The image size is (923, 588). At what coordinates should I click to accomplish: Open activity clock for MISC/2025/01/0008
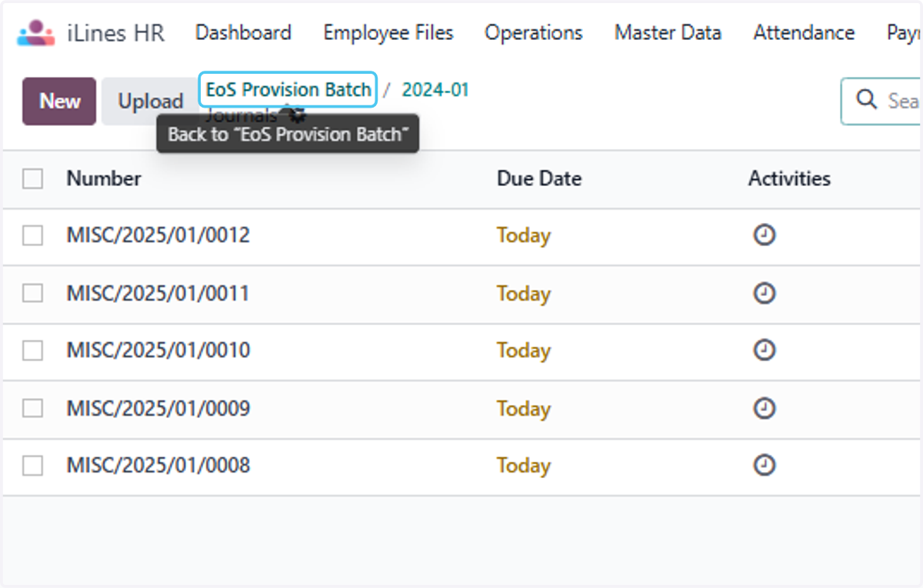pyautogui.click(x=764, y=465)
